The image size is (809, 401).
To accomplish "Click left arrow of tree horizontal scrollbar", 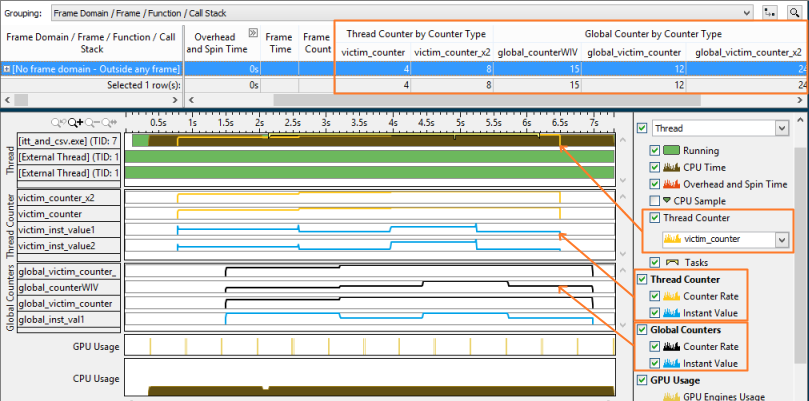I will click(x=8, y=100).
